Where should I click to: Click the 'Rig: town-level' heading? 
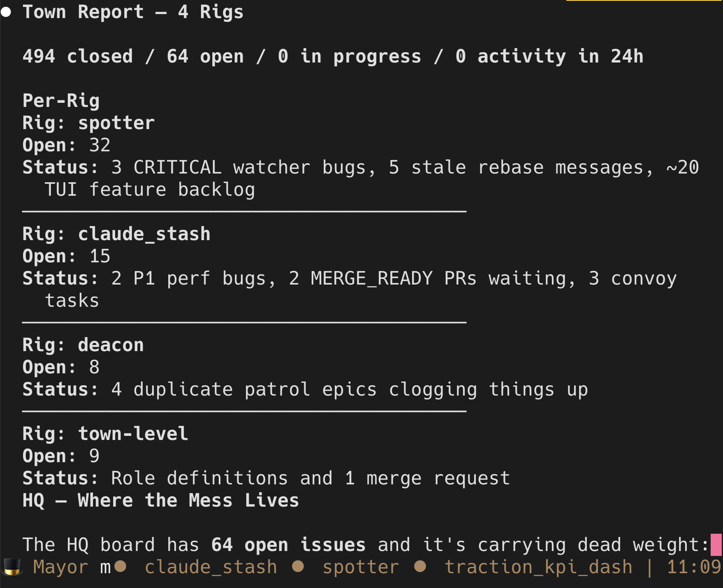(x=105, y=434)
